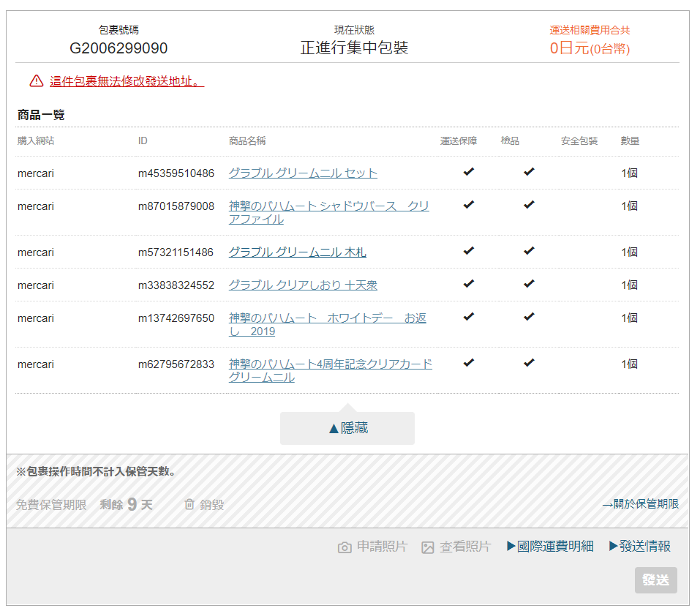This screenshot has width=700, height=611.
Task: Click the ※包裹操作時間不計入保管天數 note
Action: coord(97,471)
